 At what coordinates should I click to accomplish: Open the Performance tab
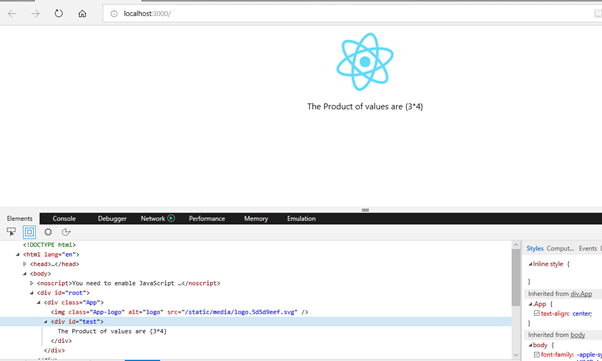tap(207, 219)
